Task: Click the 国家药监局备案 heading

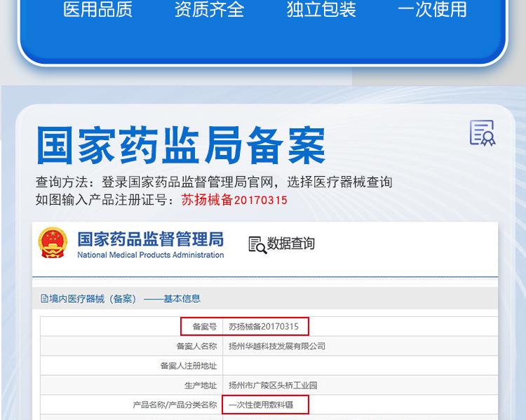Action: click(x=181, y=146)
